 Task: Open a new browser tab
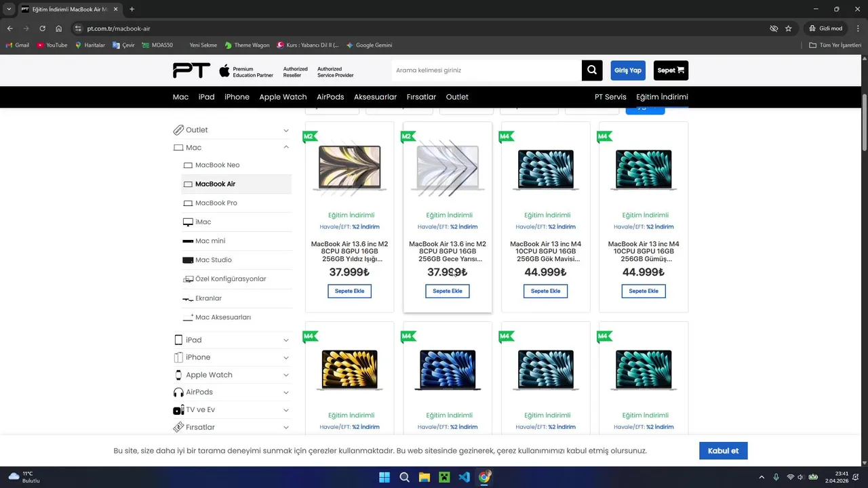tap(132, 9)
